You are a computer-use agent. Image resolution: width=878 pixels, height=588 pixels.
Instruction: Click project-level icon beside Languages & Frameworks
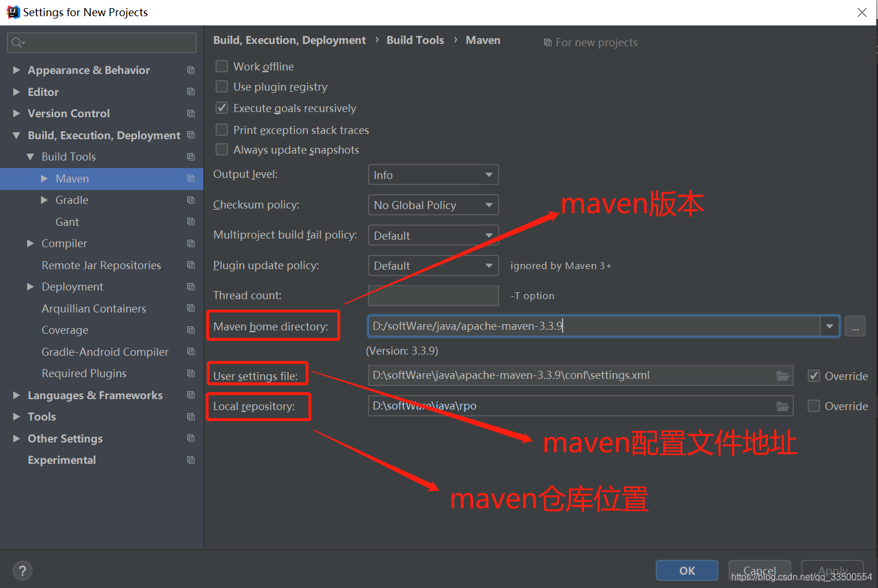pyautogui.click(x=191, y=395)
